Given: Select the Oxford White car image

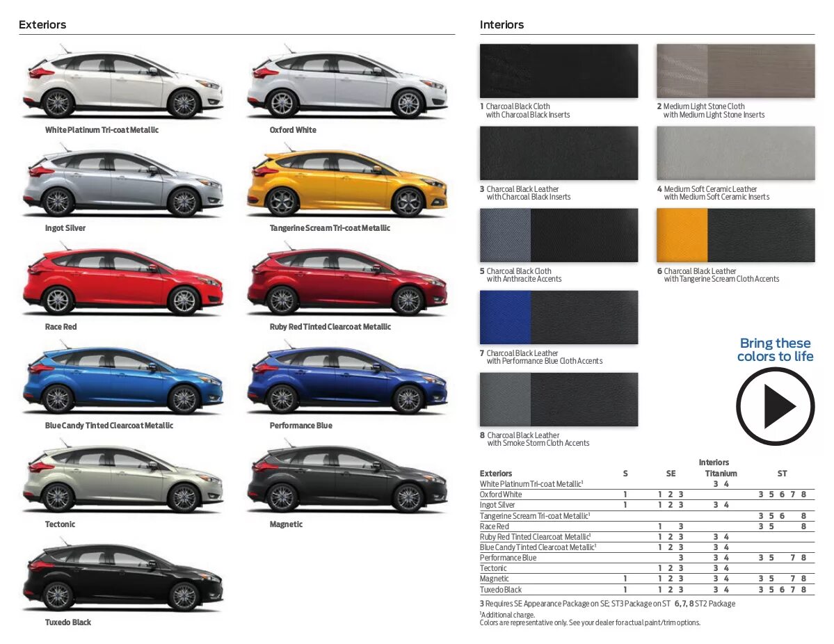Looking at the screenshot, I should pyautogui.click(x=347, y=83).
